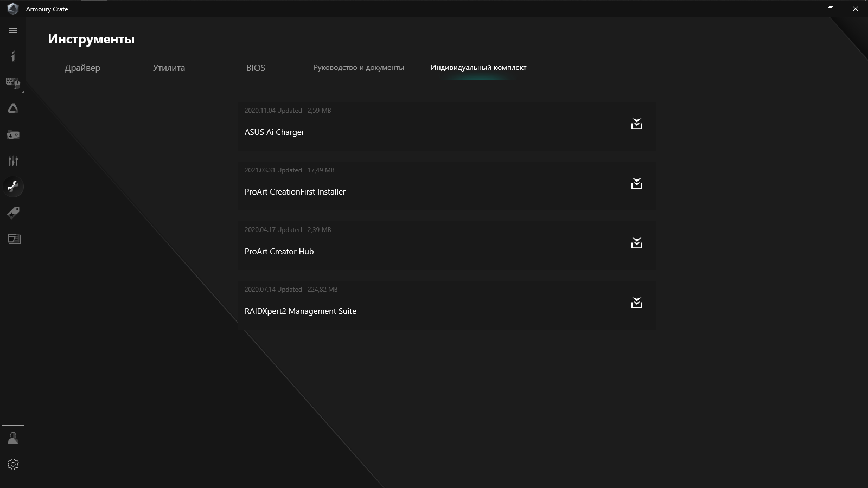
Task: Open the Aura Sync triangle icon
Action: [x=13, y=108]
